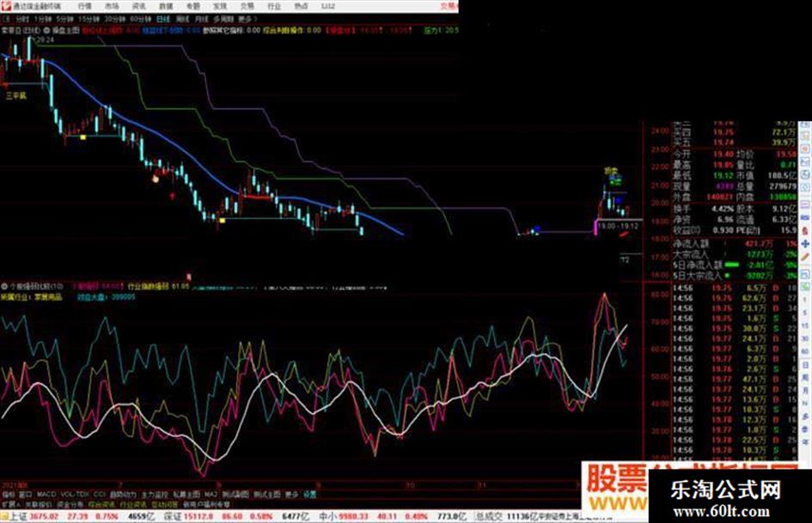Open the 行业资讯 tab
Screen dimensions: 812x523
[133, 504]
